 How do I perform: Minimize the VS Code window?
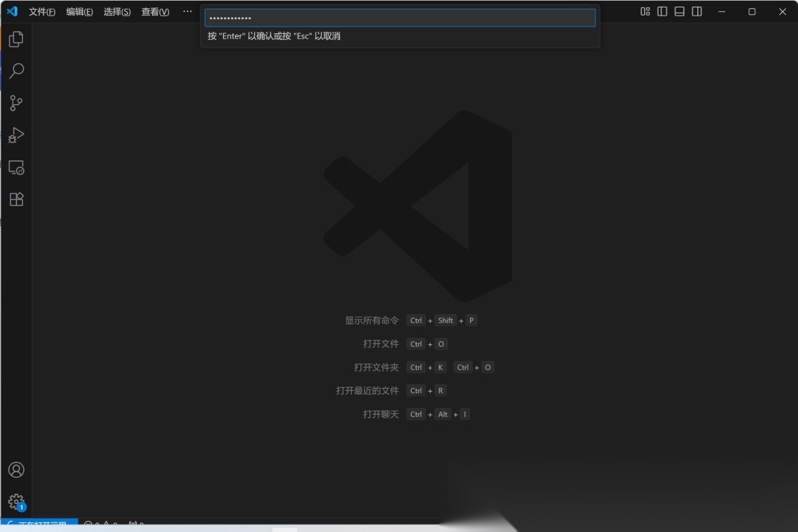[x=722, y=11]
